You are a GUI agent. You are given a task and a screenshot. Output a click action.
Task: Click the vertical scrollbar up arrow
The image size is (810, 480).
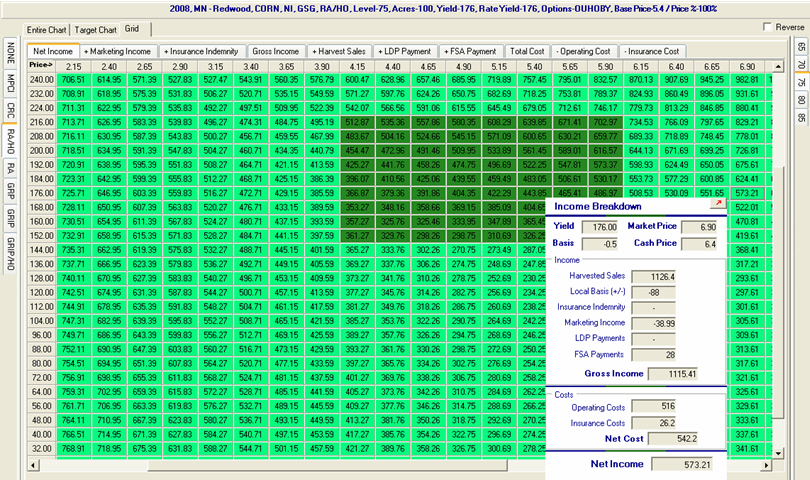click(x=778, y=66)
